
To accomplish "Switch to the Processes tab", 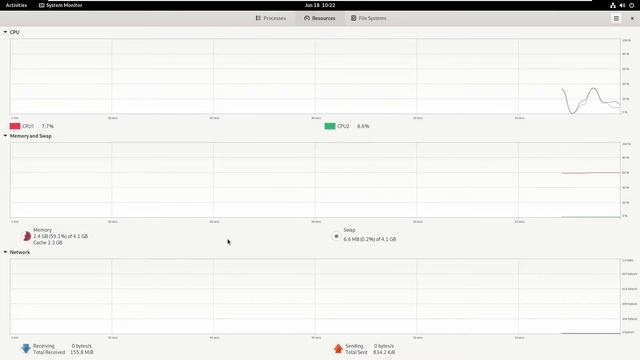I will click(x=271, y=18).
